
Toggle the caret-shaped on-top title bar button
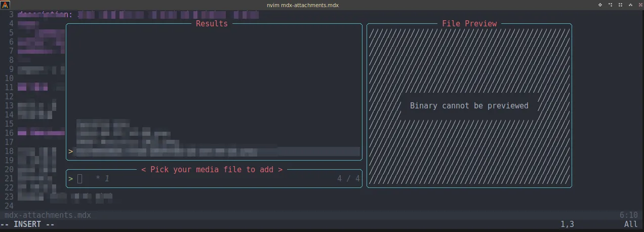(629, 5)
